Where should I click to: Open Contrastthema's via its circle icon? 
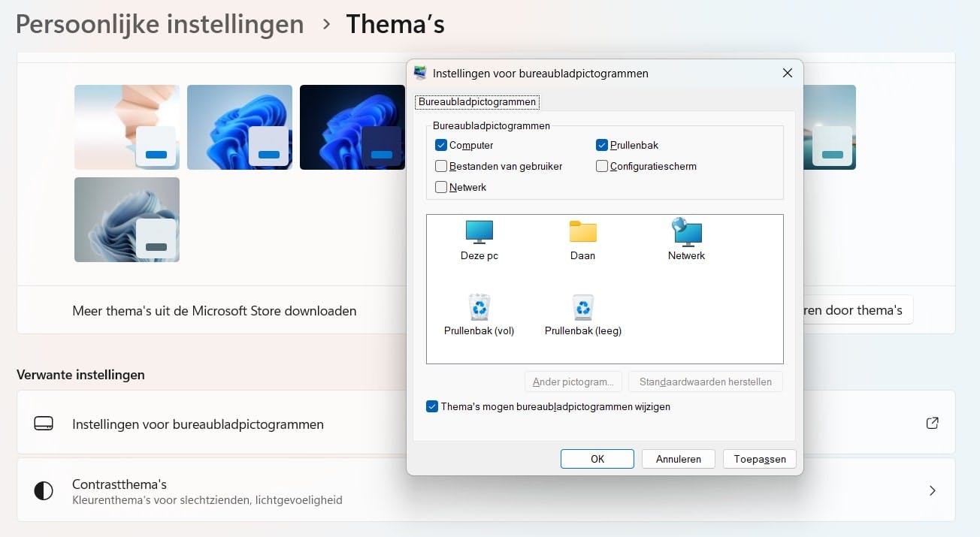tap(44, 490)
